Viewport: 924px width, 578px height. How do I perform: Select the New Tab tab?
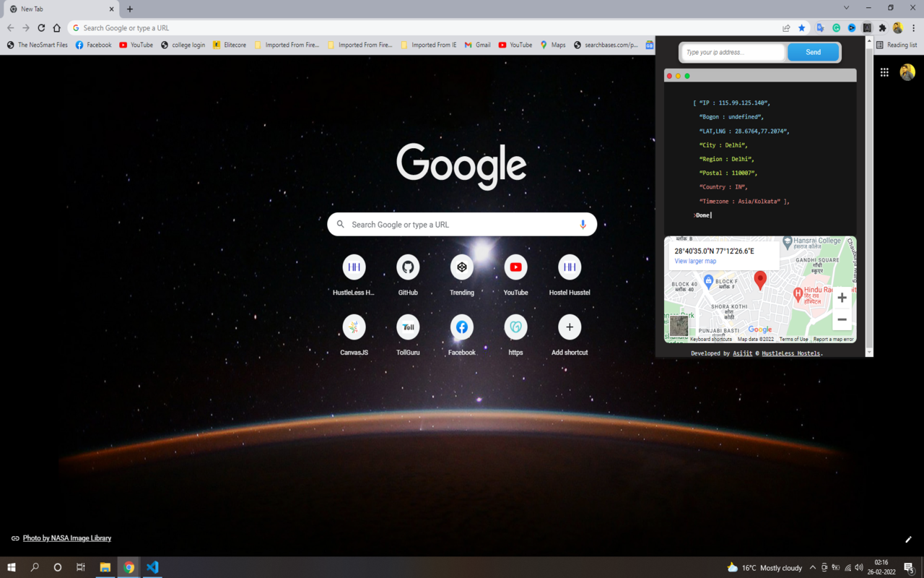61,9
